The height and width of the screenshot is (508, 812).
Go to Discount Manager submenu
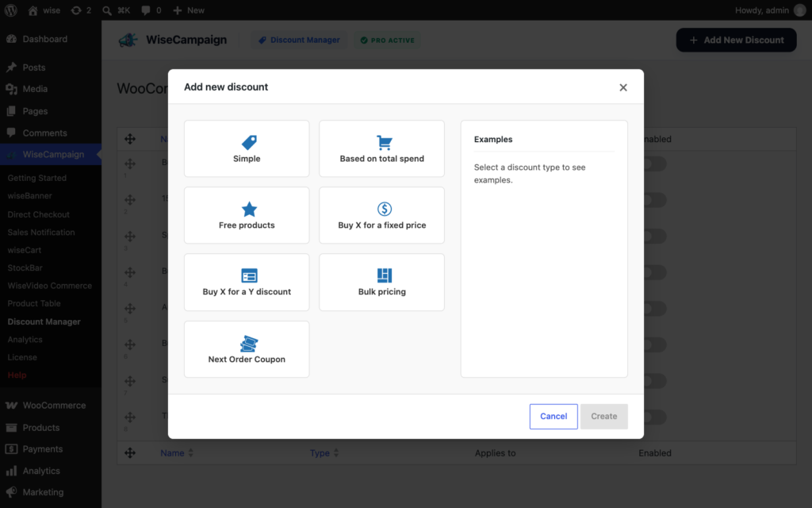44,322
